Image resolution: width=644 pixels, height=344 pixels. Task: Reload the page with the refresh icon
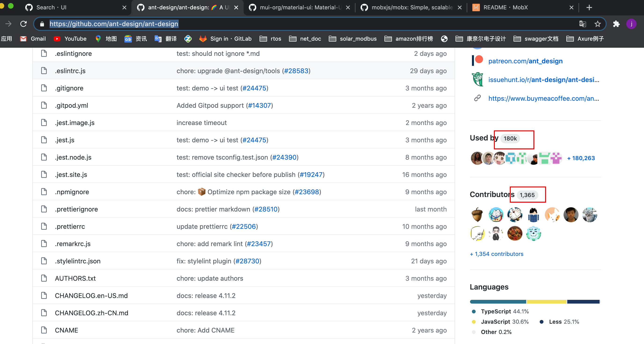point(23,24)
